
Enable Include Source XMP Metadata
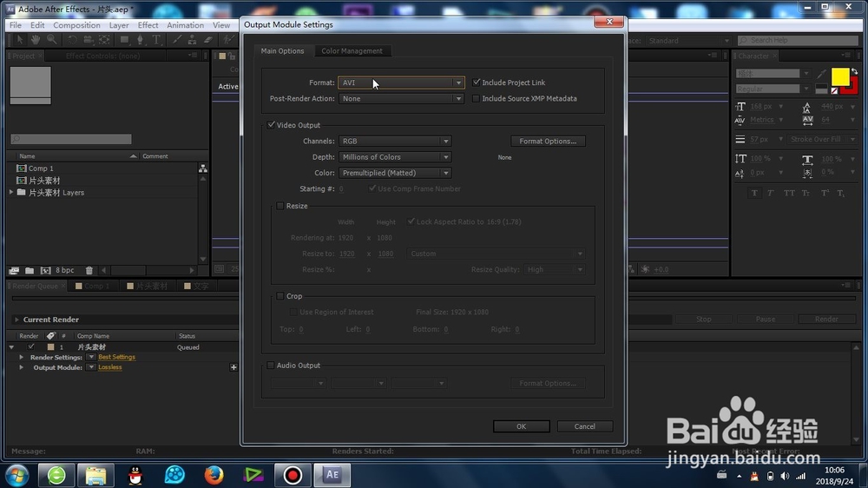(x=476, y=99)
